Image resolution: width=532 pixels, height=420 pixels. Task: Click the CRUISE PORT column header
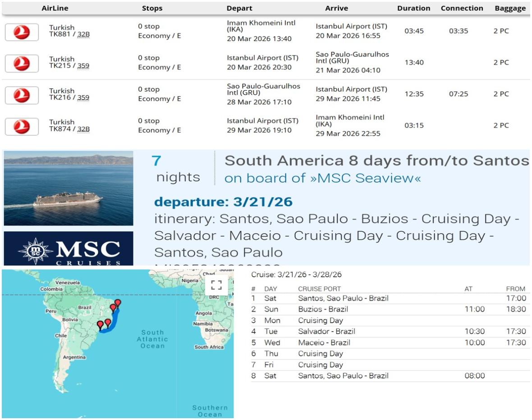point(319,289)
